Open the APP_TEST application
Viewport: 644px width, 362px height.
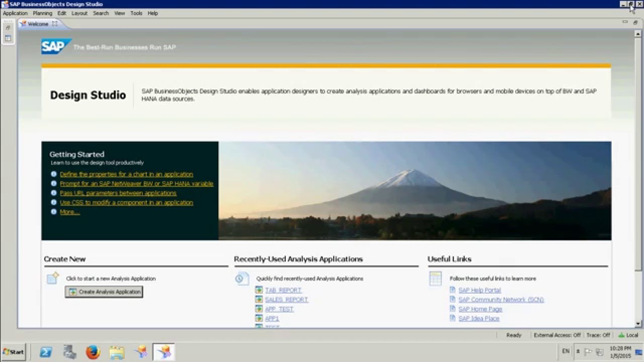click(279, 309)
